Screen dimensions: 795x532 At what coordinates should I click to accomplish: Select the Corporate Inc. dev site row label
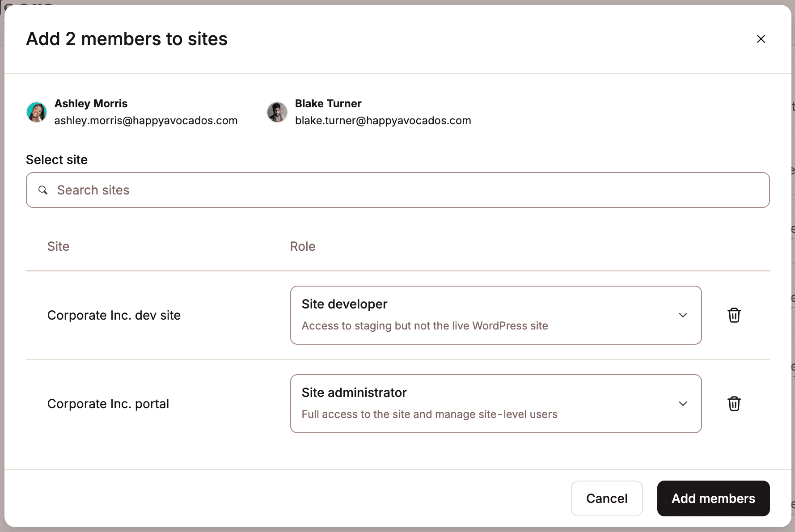[114, 315]
